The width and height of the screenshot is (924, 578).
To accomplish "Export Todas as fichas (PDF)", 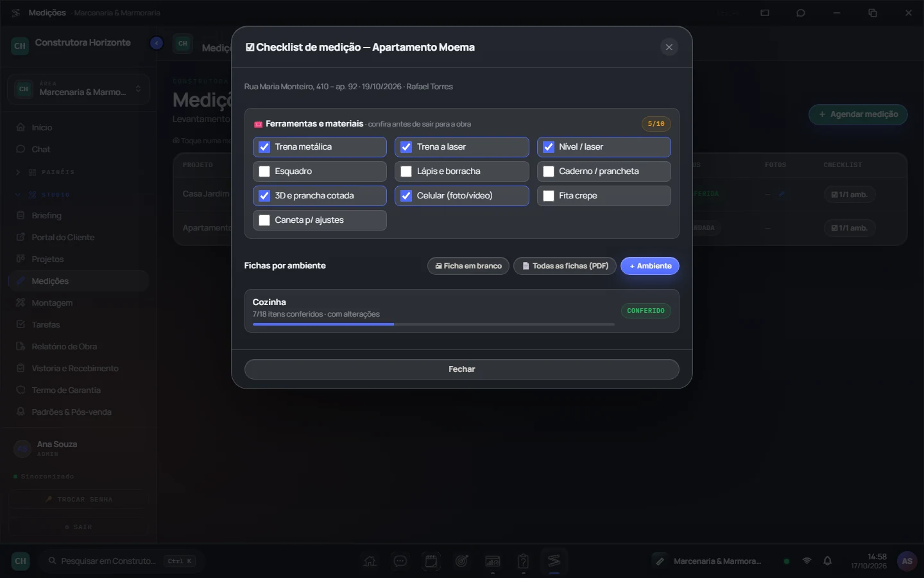I will 565,266.
